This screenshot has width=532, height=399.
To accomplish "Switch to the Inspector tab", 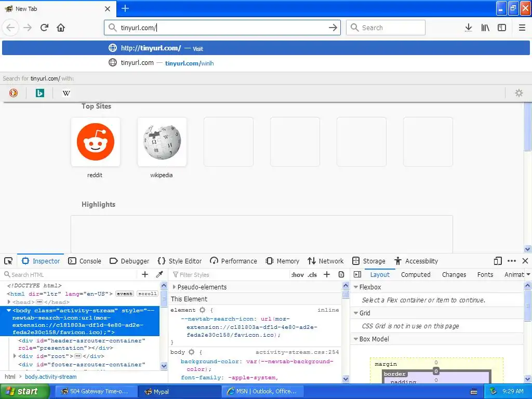I will click(41, 261).
